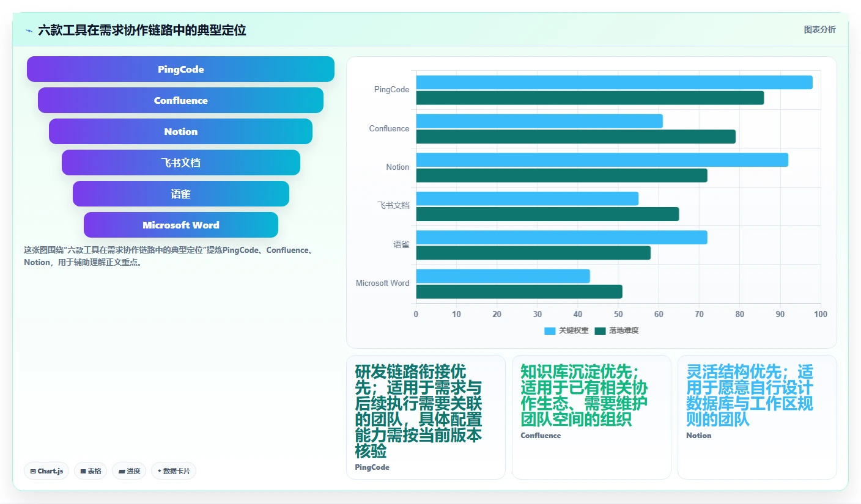Click the green 落地难度 legend swatch
This screenshot has width=861, height=504.
tap(600, 331)
